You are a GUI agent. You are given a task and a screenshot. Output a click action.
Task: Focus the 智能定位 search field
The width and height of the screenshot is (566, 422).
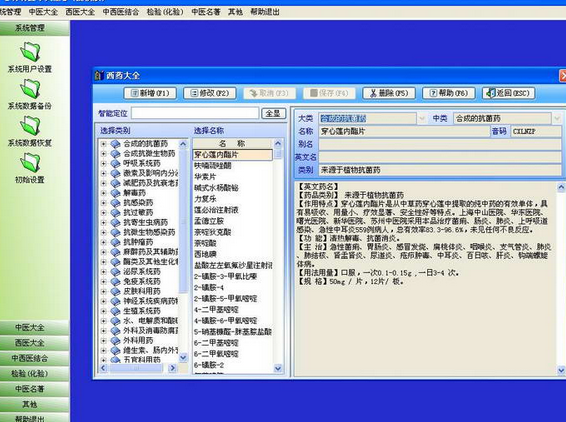click(x=195, y=113)
